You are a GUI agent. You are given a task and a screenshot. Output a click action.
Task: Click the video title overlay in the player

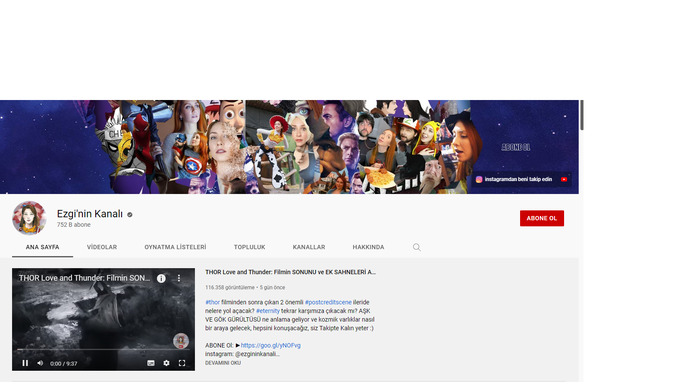click(x=84, y=278)
